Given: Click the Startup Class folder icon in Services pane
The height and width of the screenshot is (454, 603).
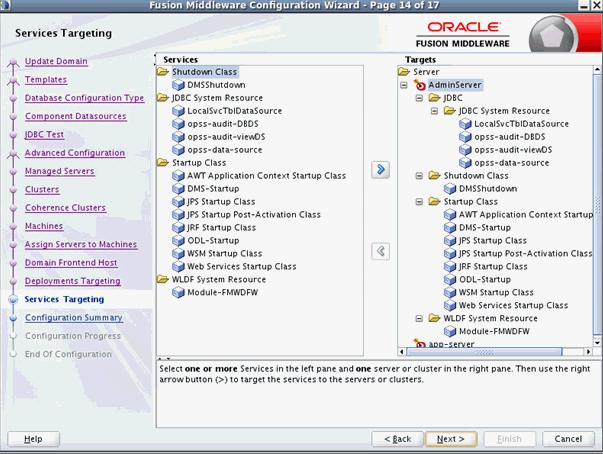Looking at the screenshot, I should 163,163.
